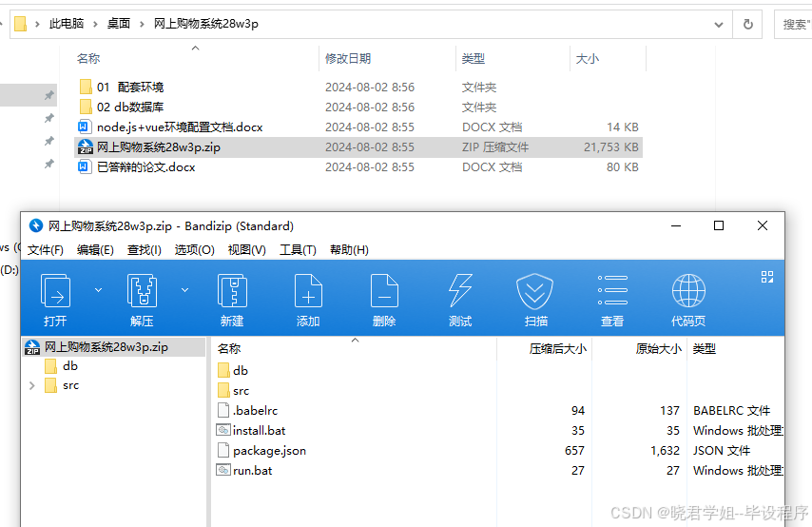812x527 pixels.
Task: Select db folder in archive tree
Action: tap(70, 366)
